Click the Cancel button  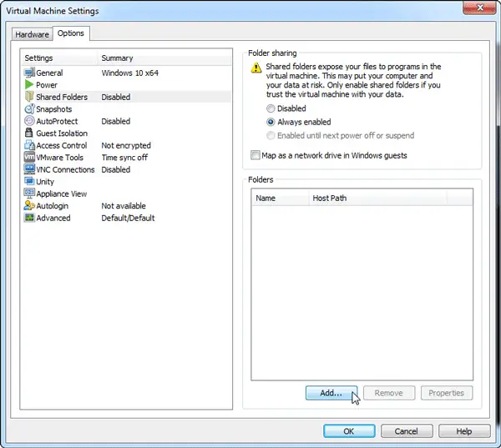[x=407, y=431]
